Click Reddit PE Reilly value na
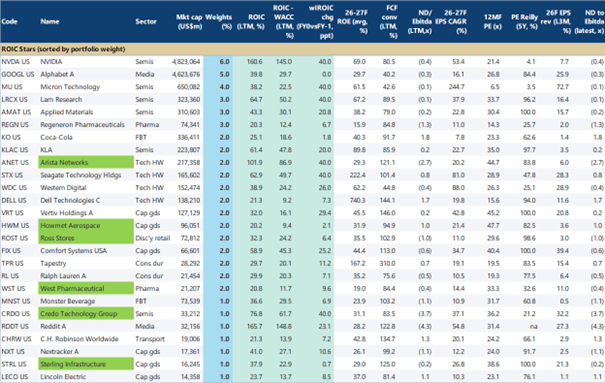 534,326
